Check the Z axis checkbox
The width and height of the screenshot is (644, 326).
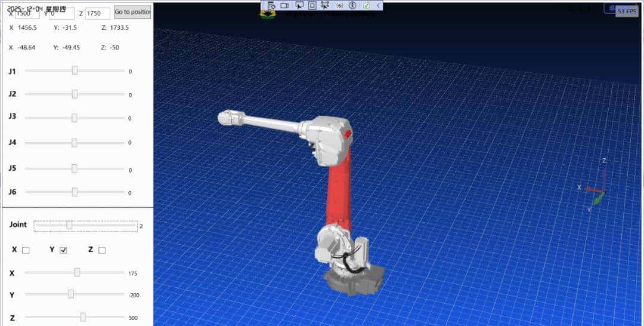tap(102, 250)
